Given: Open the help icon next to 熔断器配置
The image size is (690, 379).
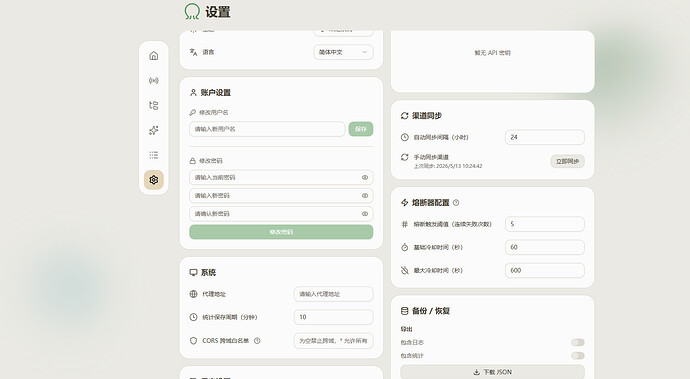Looking at the screenshot, I should click(456, 202).
